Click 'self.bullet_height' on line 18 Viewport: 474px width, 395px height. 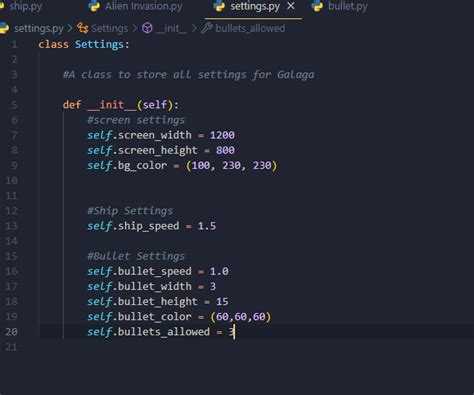click(x=142, y=302)
